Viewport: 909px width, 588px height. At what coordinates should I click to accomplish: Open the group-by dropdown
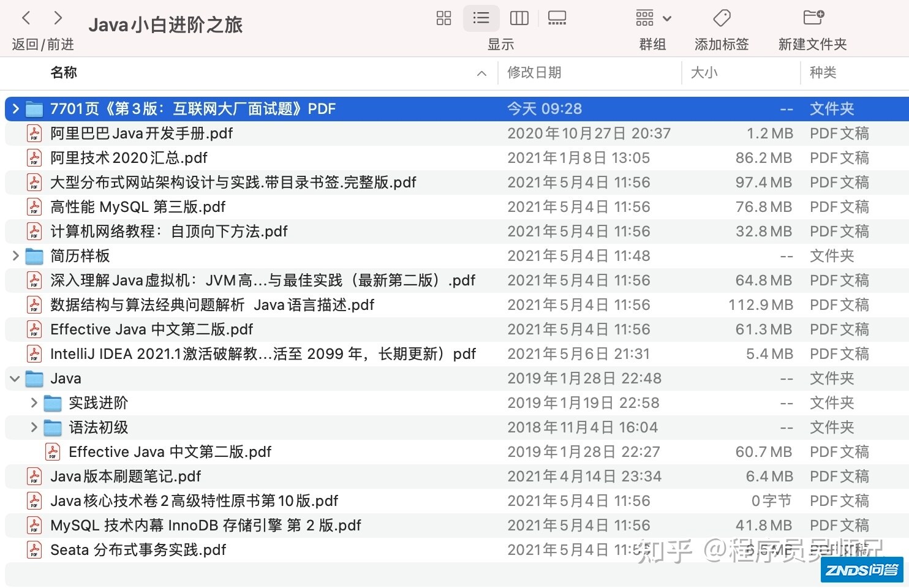653,18
